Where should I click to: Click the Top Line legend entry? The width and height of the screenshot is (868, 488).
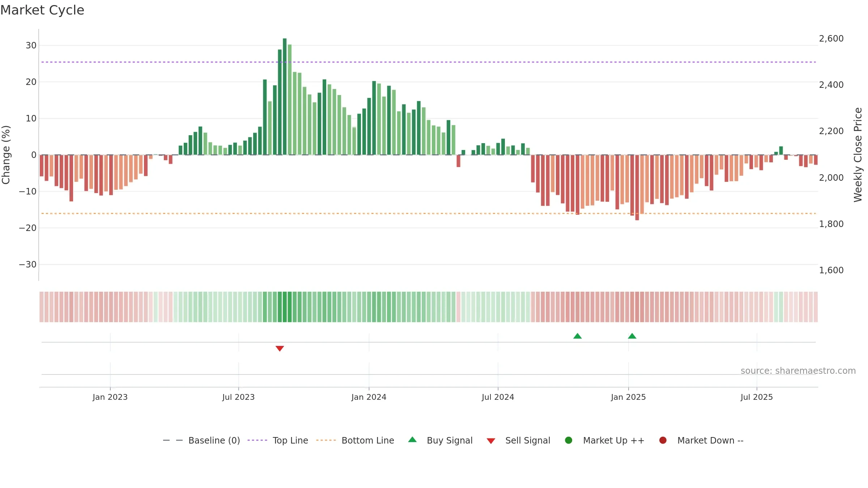pos(278,440)
